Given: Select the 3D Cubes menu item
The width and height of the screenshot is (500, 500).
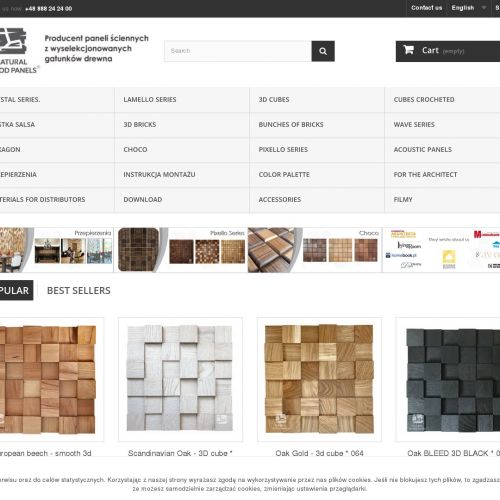Looking at the screenshot, I should [317, 100].
